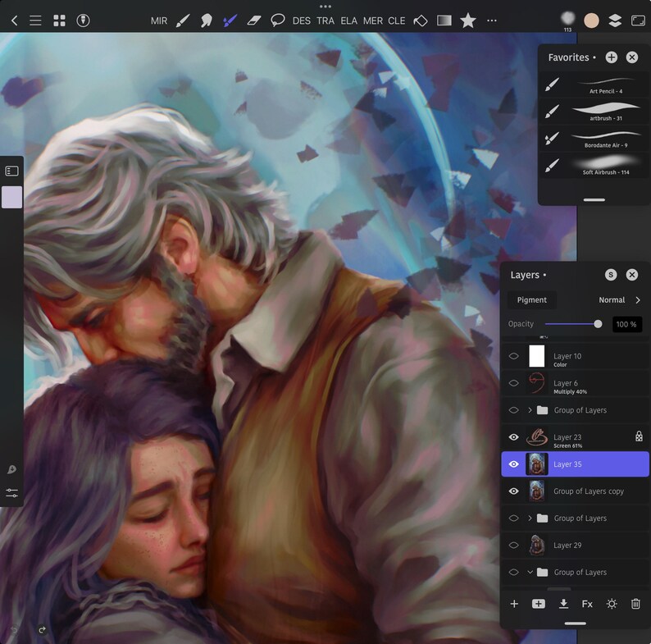Select the Layer 6 row
651x644 pixels.
[x=576, y=383]
